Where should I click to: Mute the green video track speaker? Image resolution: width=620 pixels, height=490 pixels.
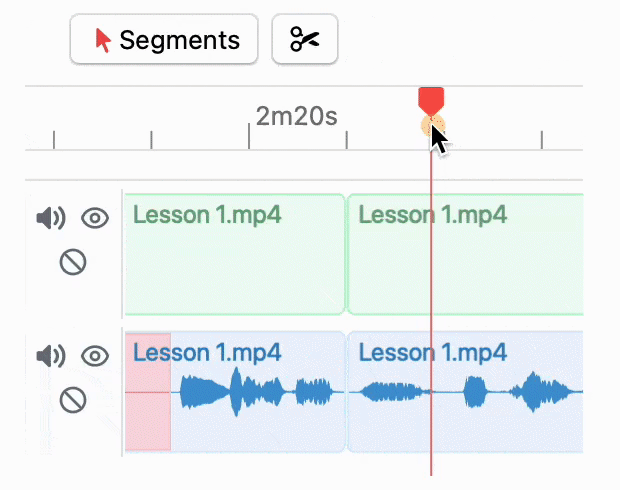click(x=49, y=218)
